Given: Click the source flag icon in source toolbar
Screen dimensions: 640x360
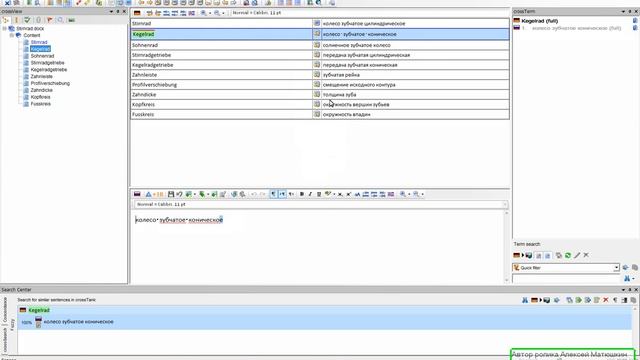Looking at the screenshot, I should (137, 13).
